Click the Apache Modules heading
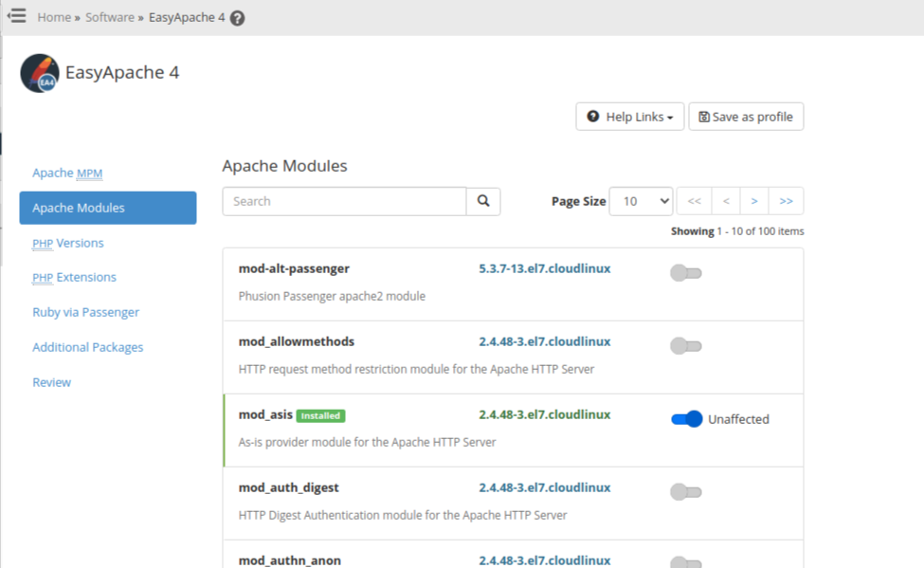924x568 pixels. (x=284, y=166)
